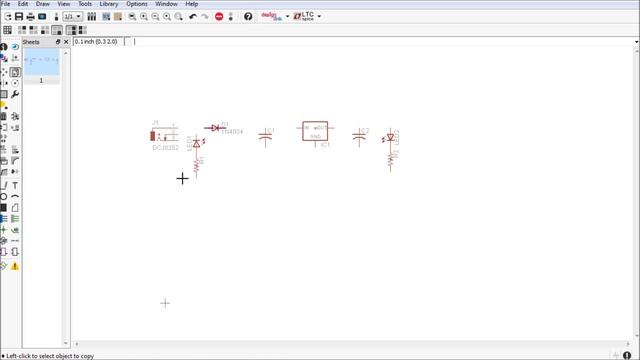This screenshot has width=640, height=360.
Task: Click the Zoom out icon
Action: click(156, 16)
